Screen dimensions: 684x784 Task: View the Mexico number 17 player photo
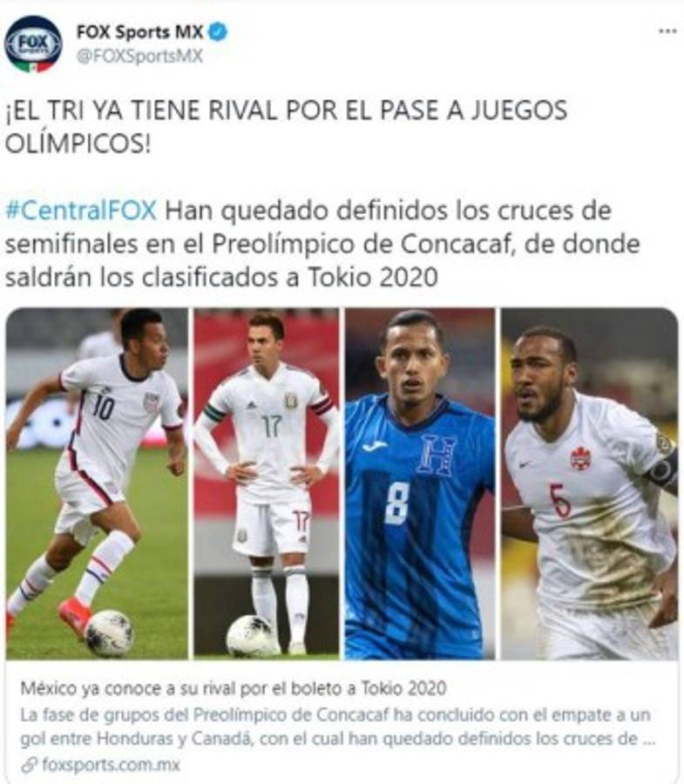click(267, 483)
